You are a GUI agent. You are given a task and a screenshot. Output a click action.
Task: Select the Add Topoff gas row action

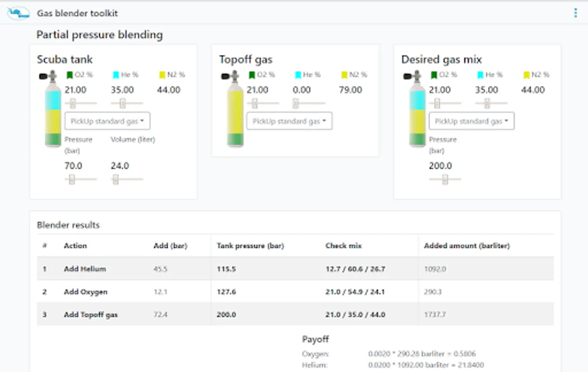click(91, 315)
